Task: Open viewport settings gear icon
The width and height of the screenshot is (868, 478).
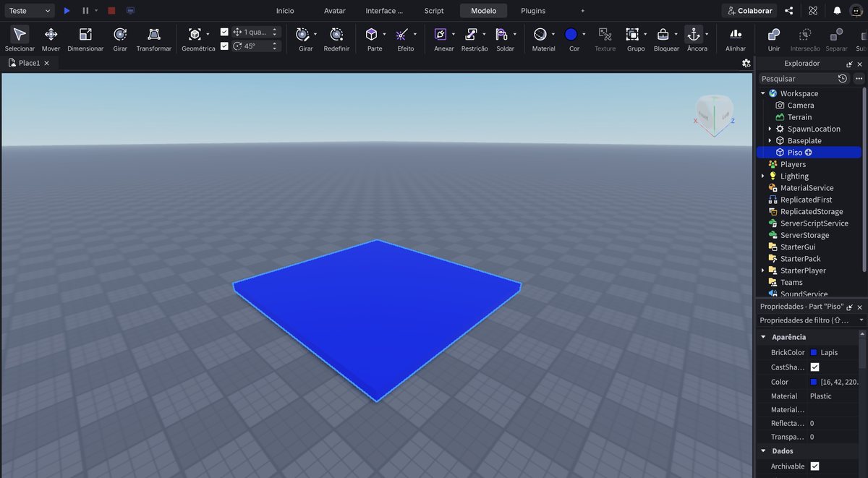Action: pos(746,63)
